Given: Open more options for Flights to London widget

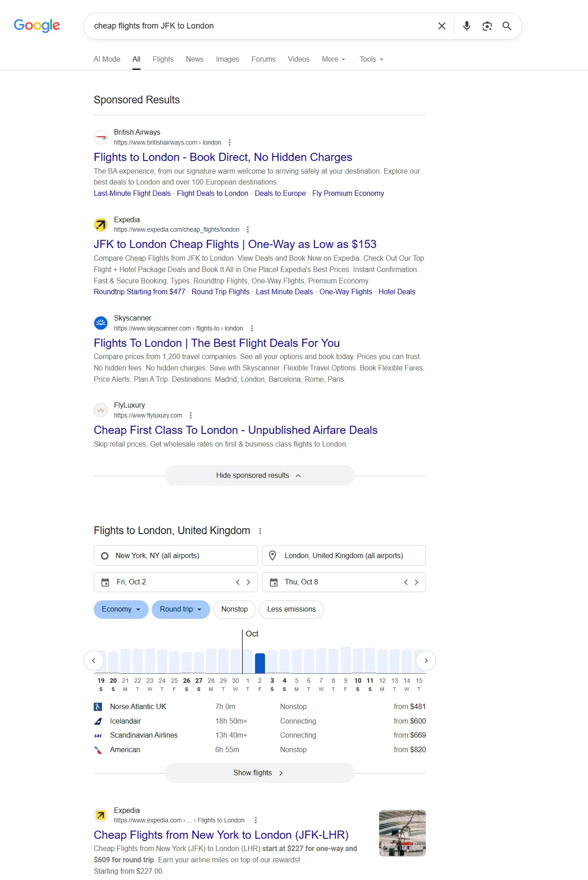Looking at the screenshot, I should coord(260,531).
